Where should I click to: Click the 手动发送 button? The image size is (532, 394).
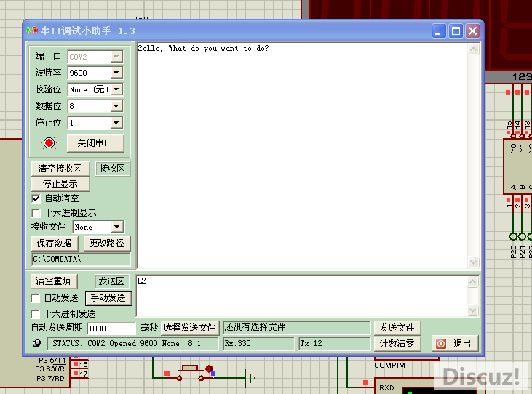pos(108,298)
